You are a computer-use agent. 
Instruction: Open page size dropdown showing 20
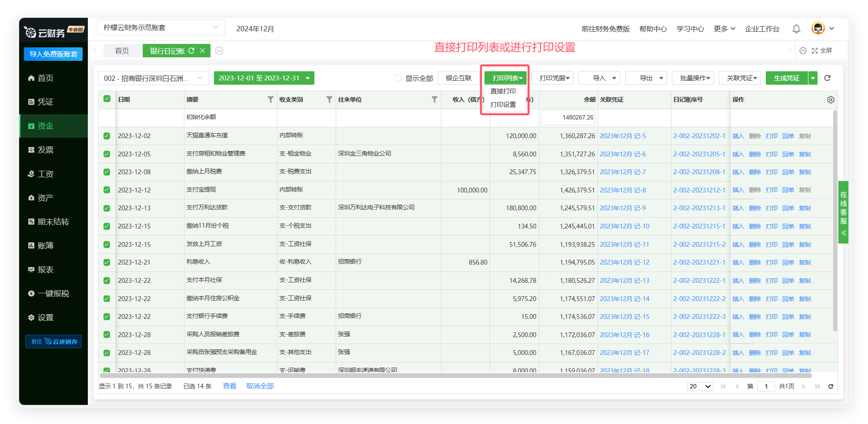(700, 386)
